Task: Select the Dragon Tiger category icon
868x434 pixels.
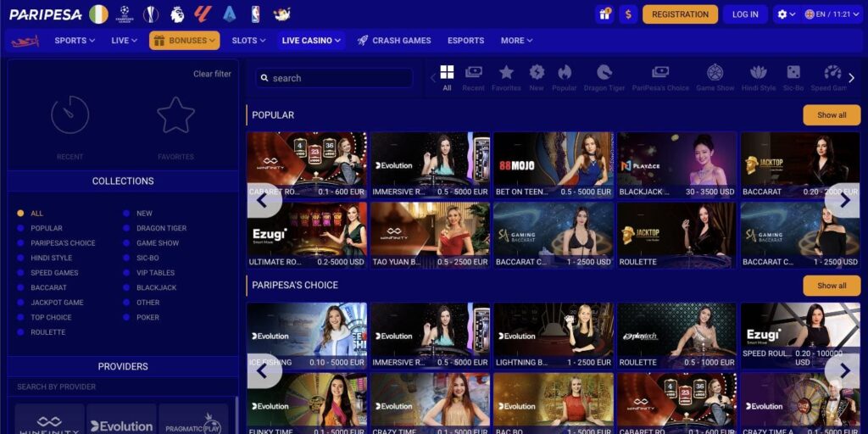Action: 604,78
